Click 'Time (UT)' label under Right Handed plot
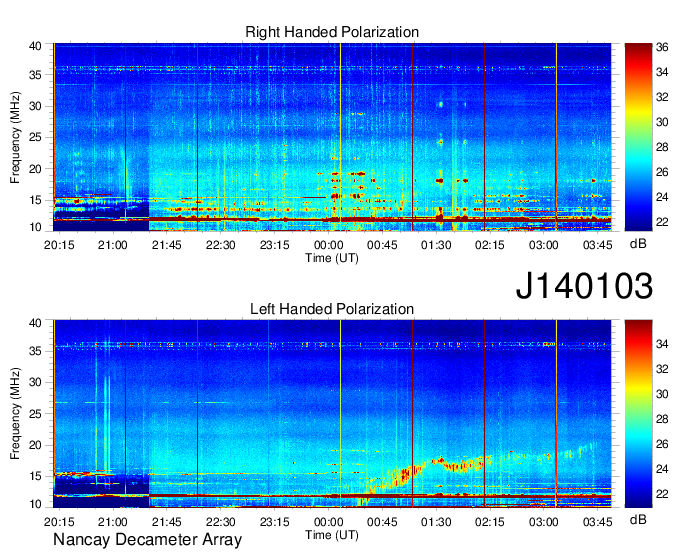The height and width of the screenshot is (552, 680). [x=332, y=258]
